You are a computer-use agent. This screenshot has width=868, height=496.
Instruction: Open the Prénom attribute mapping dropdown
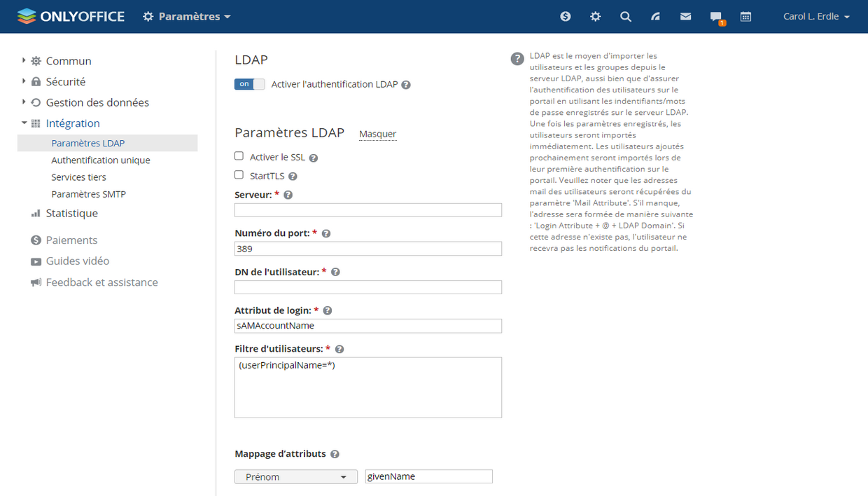(x=296, y=477)
